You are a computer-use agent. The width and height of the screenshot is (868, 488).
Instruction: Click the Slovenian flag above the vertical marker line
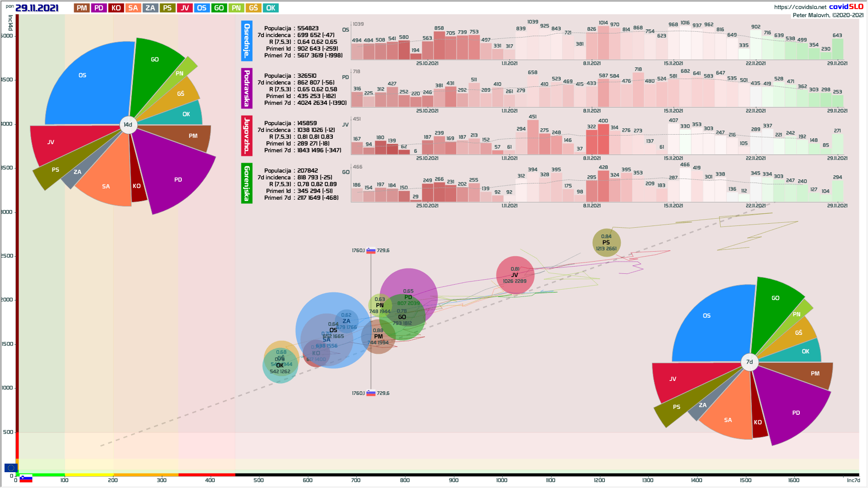[x=371, y=251]
